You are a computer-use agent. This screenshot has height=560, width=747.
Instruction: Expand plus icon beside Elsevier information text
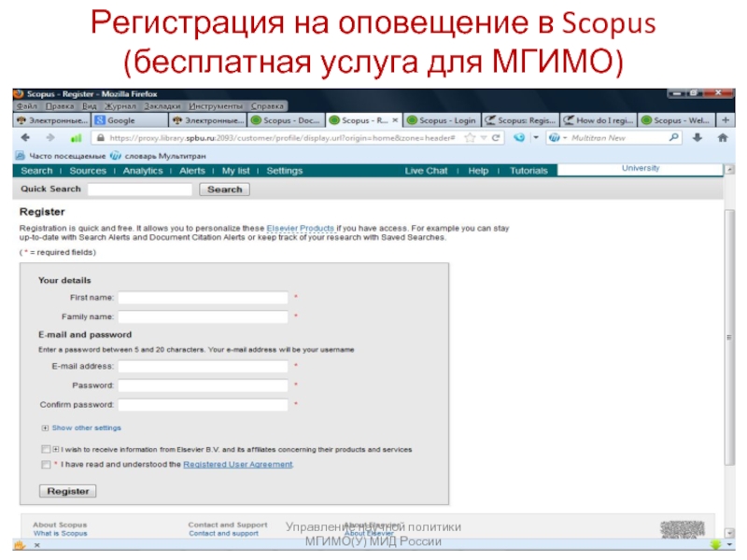click(56, 449)
